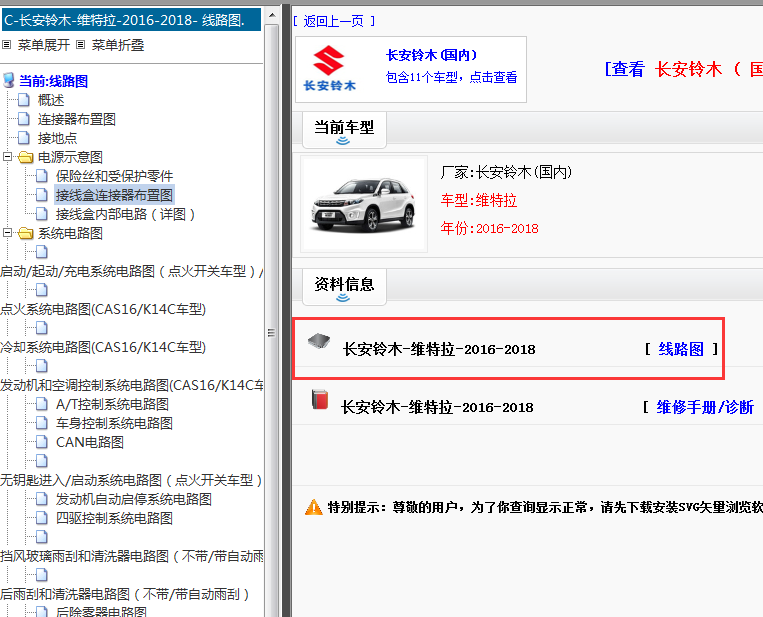Screen dimensions: 763x617
Task: Open the 维修手册/诊断 link
Action: [x=705, y=407]
